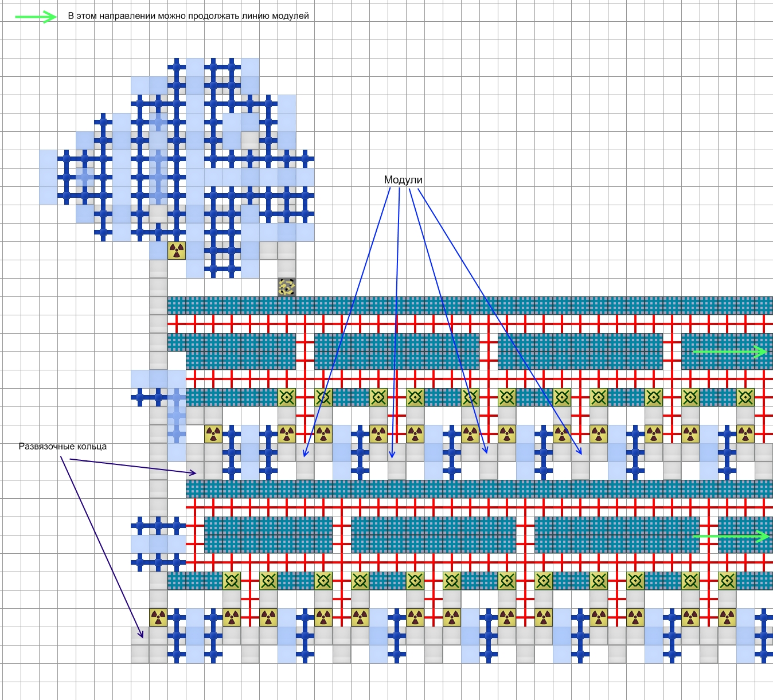Viewport: 773px width, 700px height.
Task: Click the radiation icon under the blue pipe cluster
Action: pyautogui.click(x=177, y=251)
